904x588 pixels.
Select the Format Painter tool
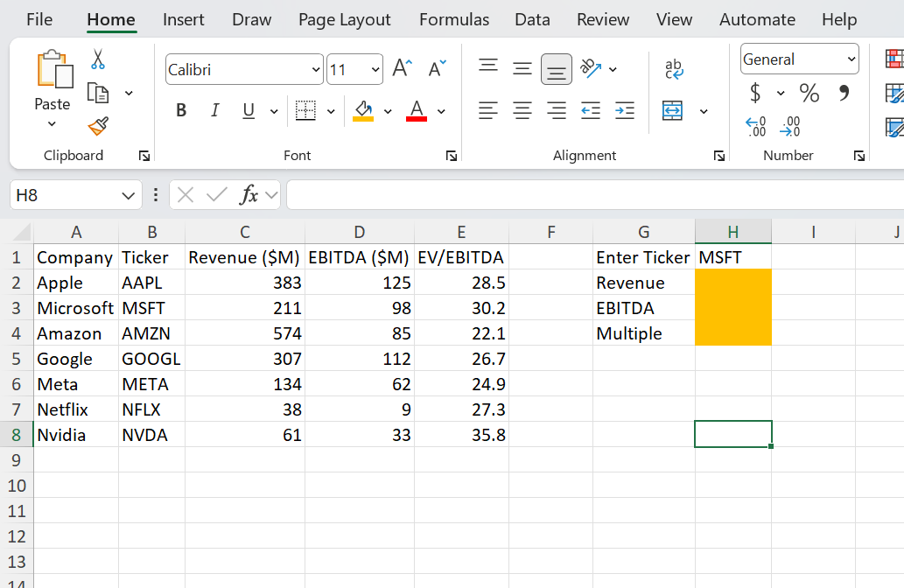point(97,127)
